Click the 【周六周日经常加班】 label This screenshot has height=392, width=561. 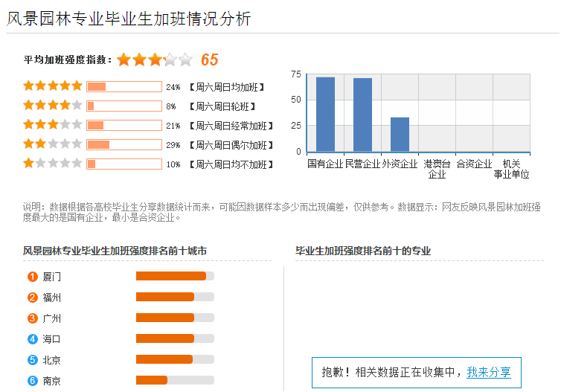tap(231, 126)
